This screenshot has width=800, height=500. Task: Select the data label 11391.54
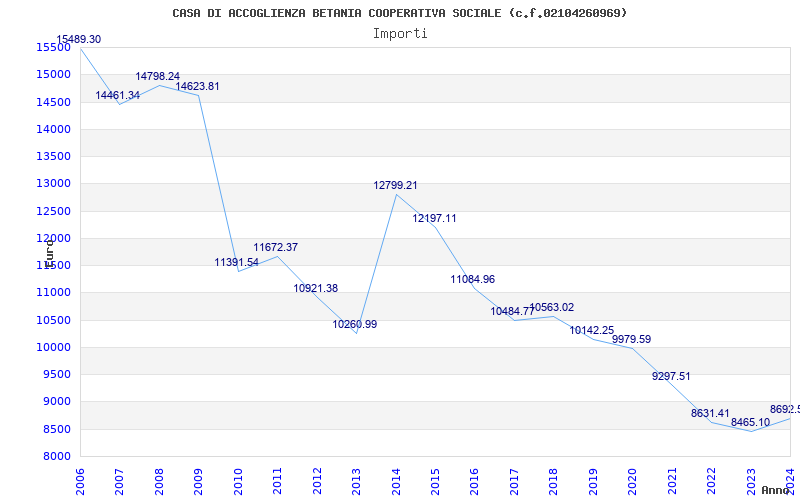coord(236,262)
